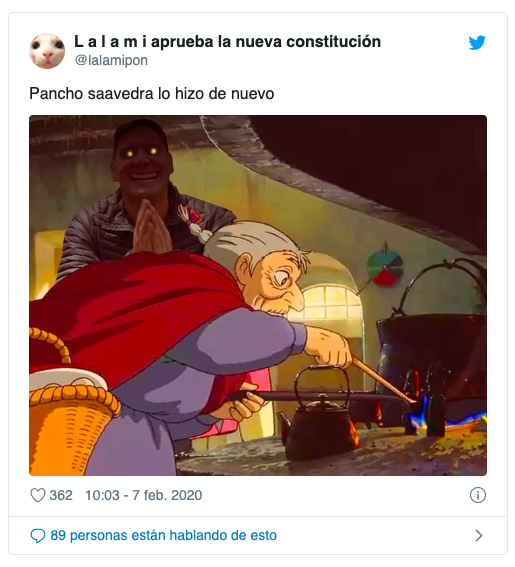The width and height of the screenshot is (515, 567).
Task: Click '89 personas están hablando de esto'
Action: click(x=163, y=535)
